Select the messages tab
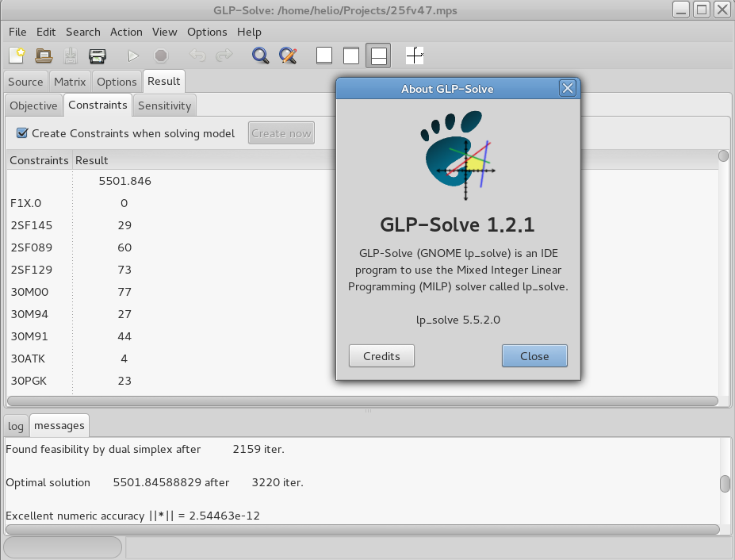735x560 pixels. pos(59,425)
